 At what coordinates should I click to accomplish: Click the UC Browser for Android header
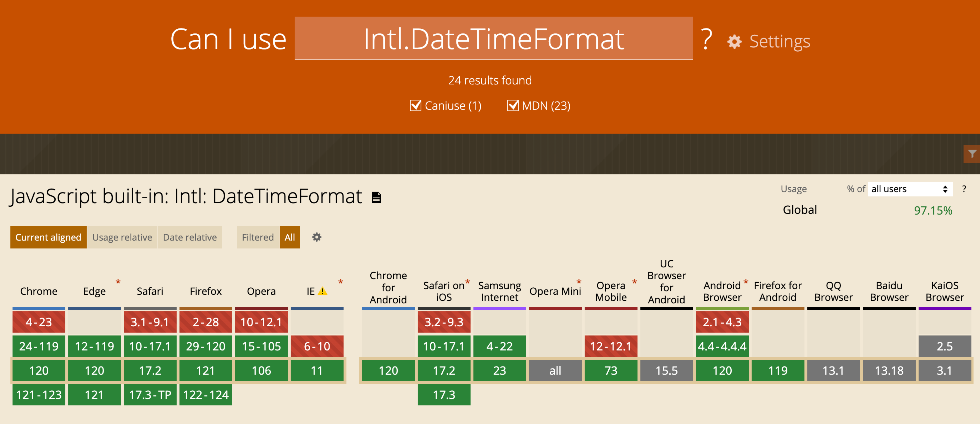667,282
